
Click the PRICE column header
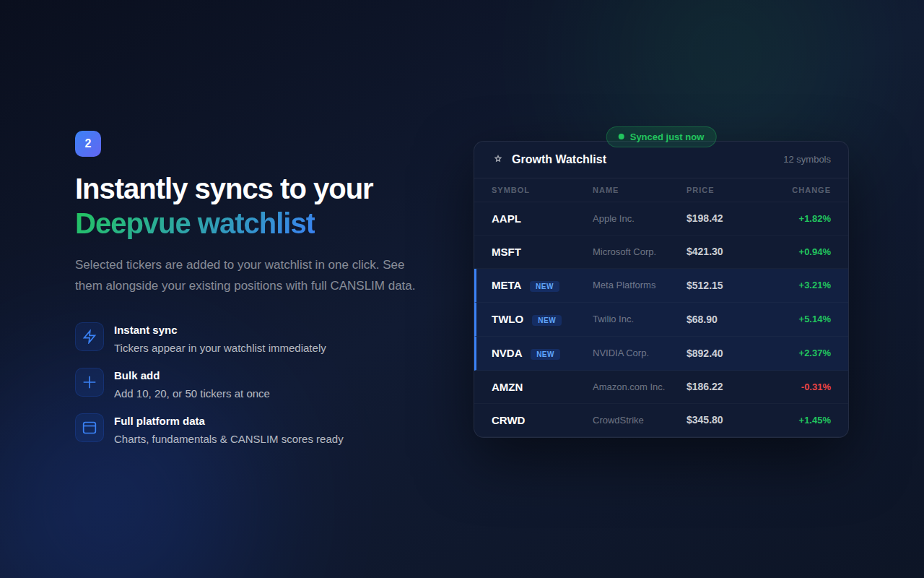point(700,190)
